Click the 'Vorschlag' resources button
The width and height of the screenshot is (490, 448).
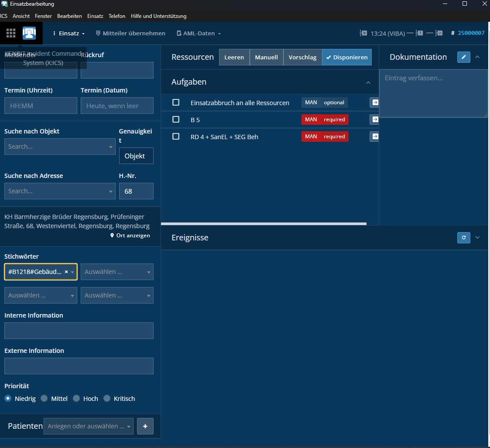click(x=302, y=58)
